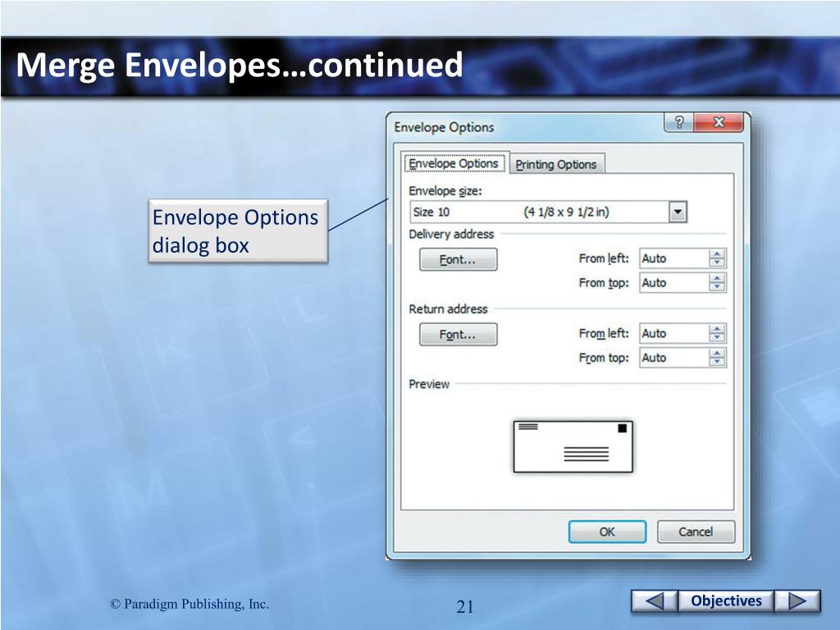This screenshot has width=840, height=630.
Task: Open the Envelope size dropdown arrow
Action: coord(678,212)
